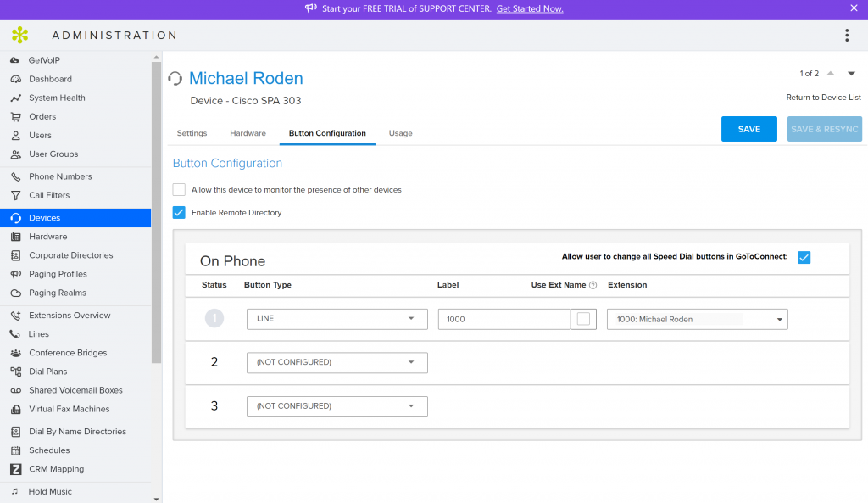
Task: Click the Call Filters funnel icon
Action: [15, 195]
